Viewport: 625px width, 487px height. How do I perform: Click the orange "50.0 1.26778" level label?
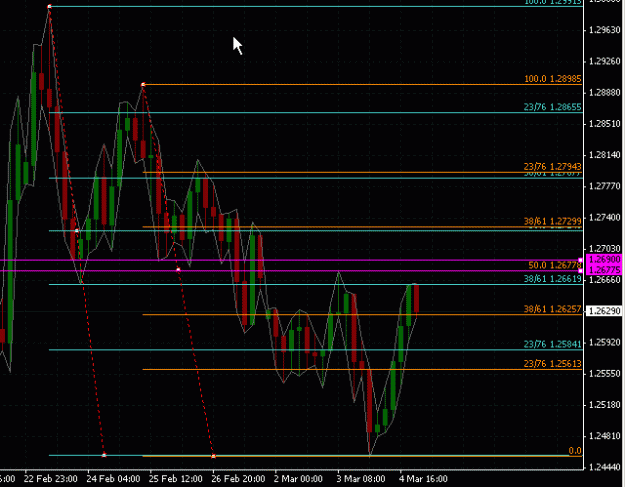[555, 265]
